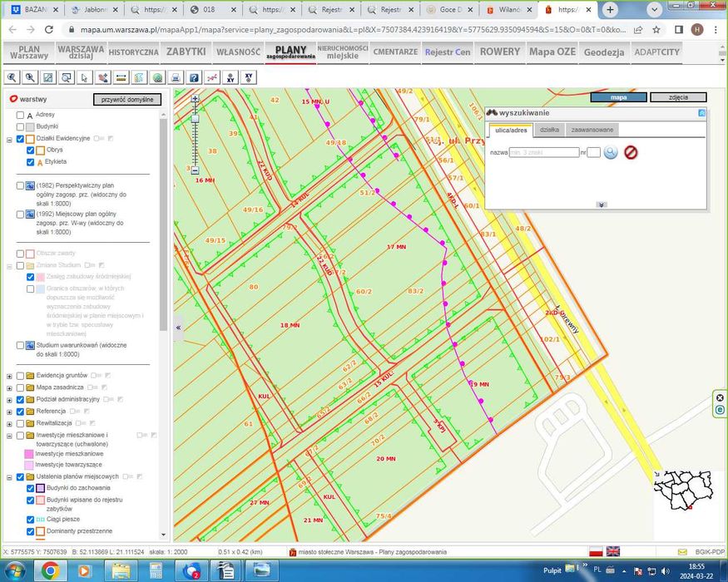
Task: Expand the Rewitalizacja group
Action: click(x=9, y=424)
